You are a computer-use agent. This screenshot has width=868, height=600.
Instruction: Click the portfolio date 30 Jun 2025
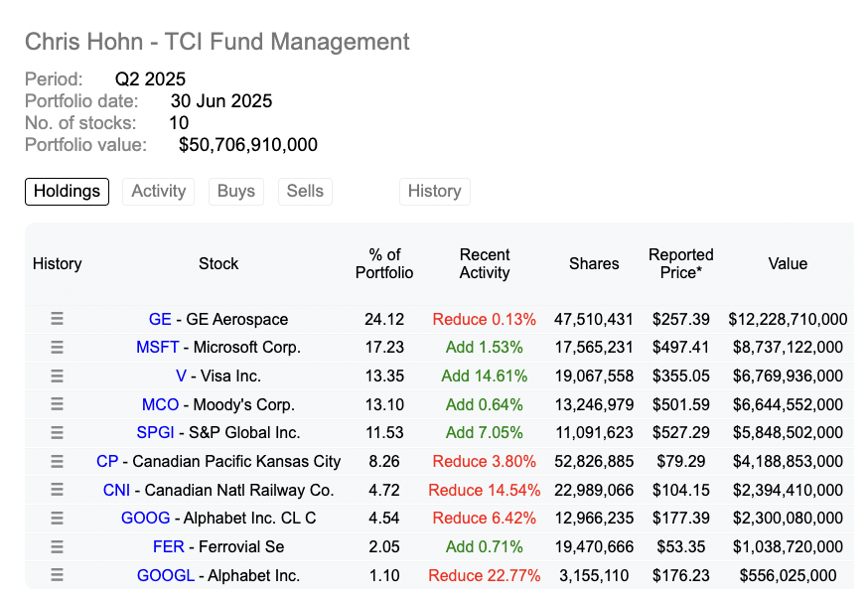(221, 101)
